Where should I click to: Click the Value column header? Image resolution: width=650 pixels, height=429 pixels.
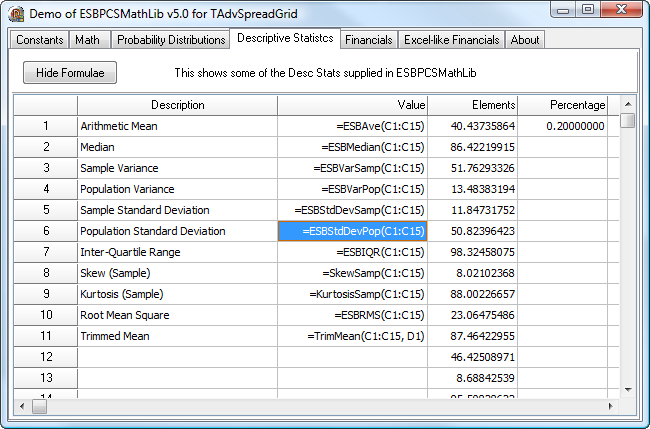(352, 105)
